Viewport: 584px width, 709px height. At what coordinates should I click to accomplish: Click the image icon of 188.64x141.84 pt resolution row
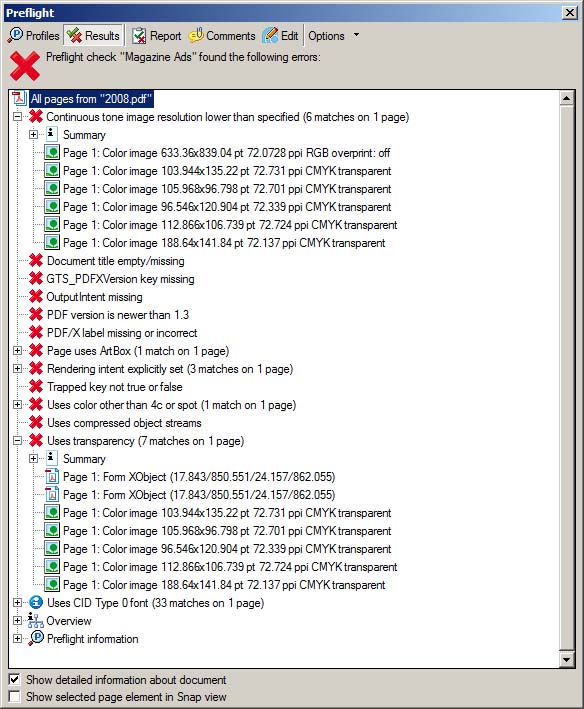[52, 243]
